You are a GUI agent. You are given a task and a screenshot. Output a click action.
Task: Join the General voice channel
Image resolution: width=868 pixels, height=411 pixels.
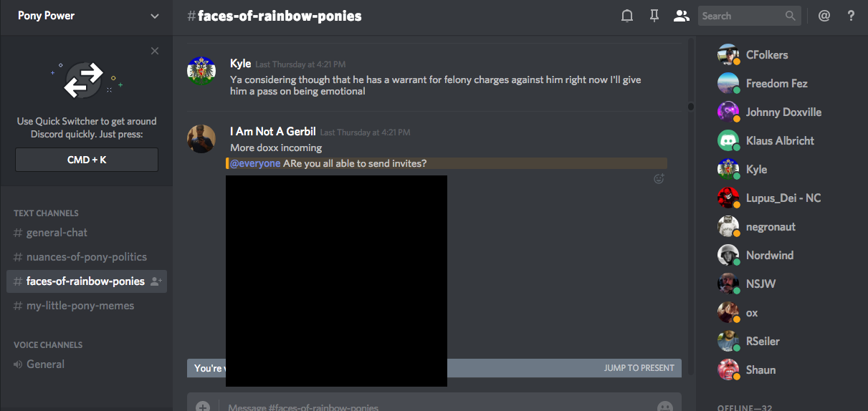pos(45,364)
